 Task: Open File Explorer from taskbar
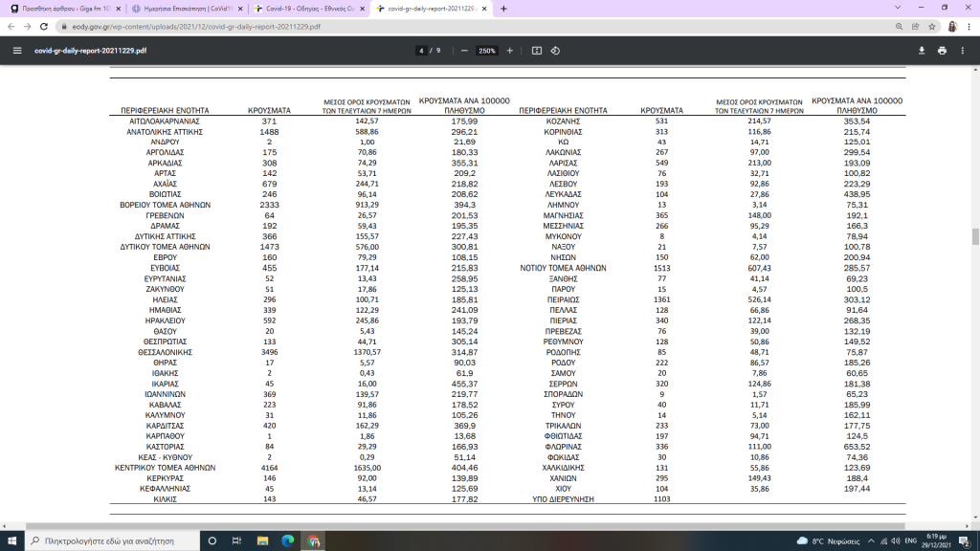[x=262, y=541]
